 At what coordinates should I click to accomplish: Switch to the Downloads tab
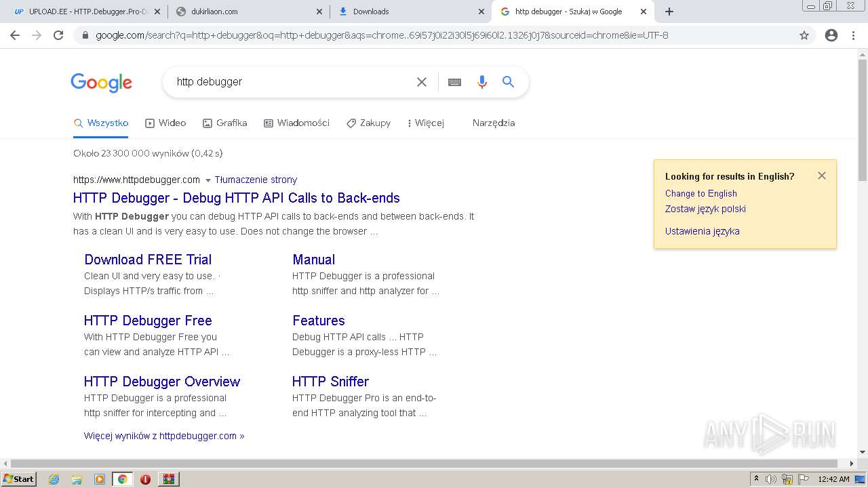412,12
